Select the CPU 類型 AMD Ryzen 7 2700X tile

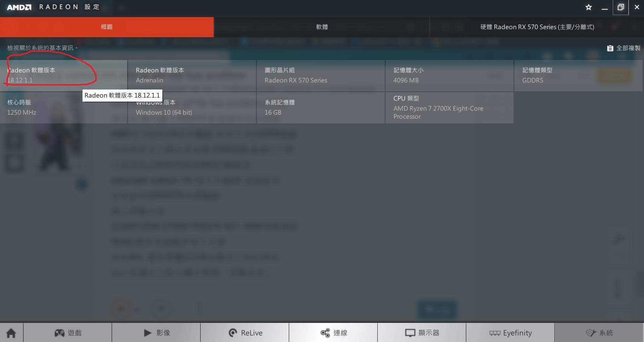449,108
